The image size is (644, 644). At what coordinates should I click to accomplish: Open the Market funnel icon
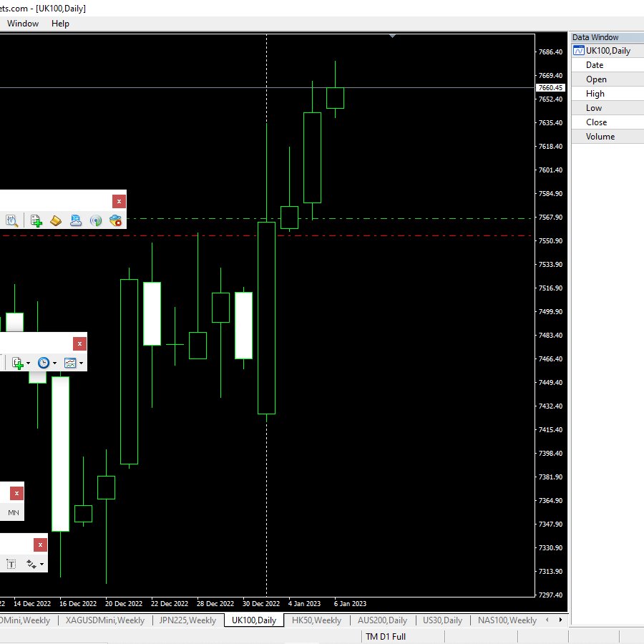(115, 221)
